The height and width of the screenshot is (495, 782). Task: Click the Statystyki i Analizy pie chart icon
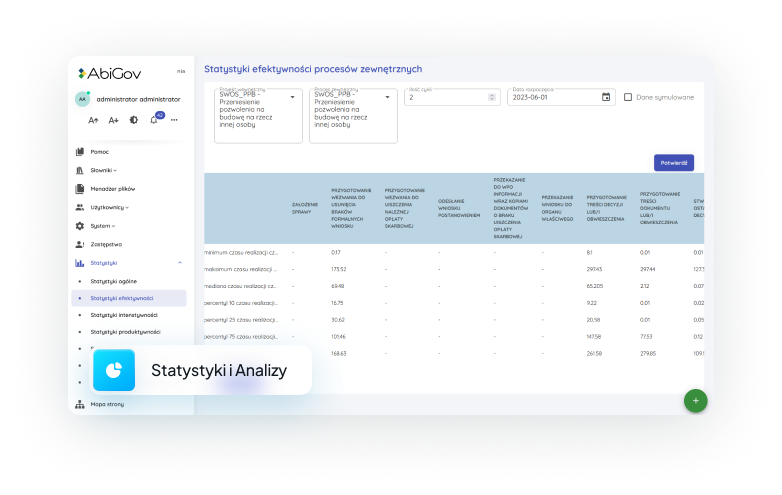tap(114, 370)
